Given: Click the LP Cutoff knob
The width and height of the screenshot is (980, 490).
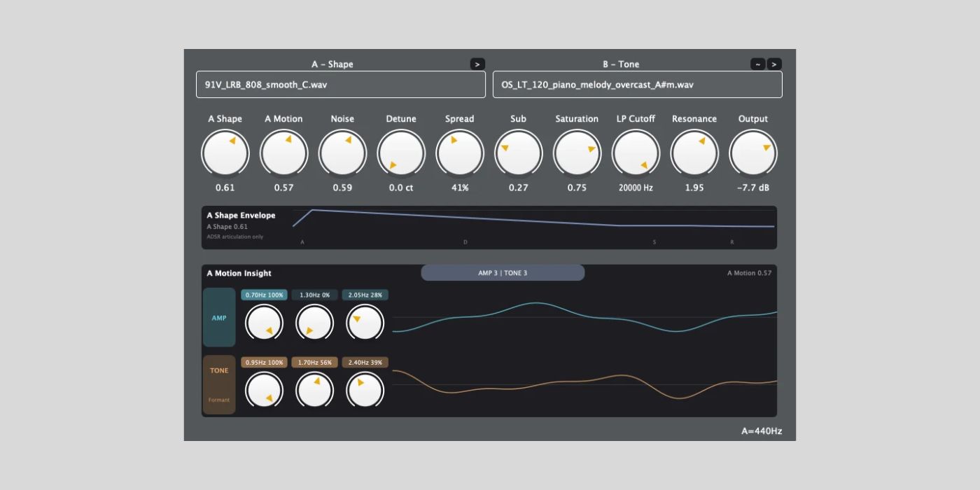Looking at the screenshot, I should 636,153.
